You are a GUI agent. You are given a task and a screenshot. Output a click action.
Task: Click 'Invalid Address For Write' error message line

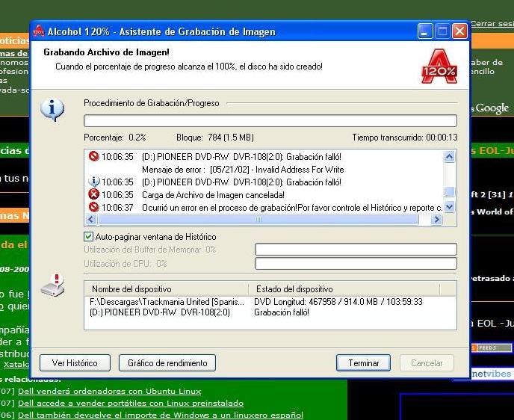pos(243,170)
